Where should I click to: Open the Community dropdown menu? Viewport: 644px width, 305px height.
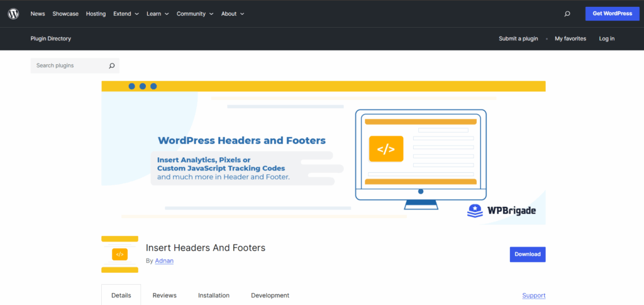tap(195, 14)
